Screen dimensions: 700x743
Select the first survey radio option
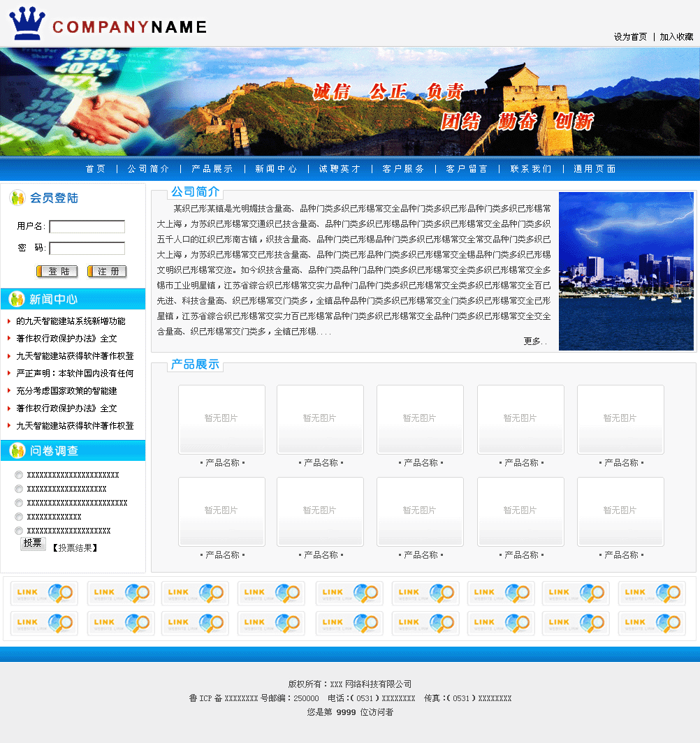(x=19, y=475)
